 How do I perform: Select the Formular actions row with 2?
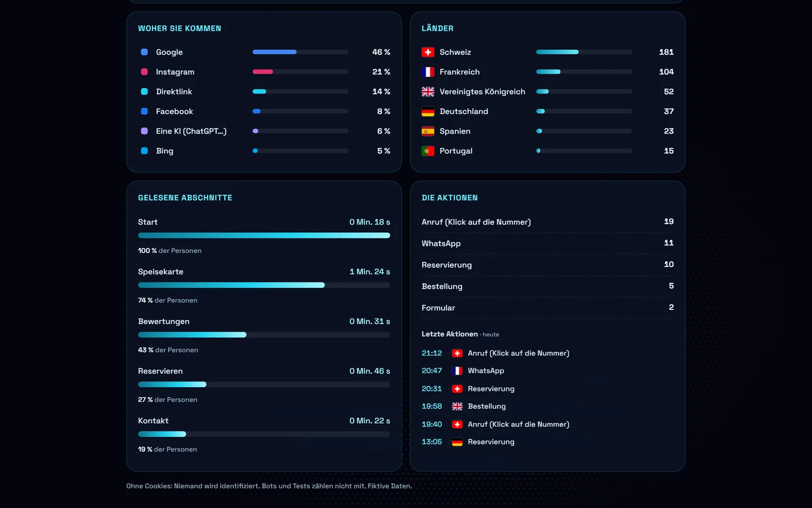[548, 308]
